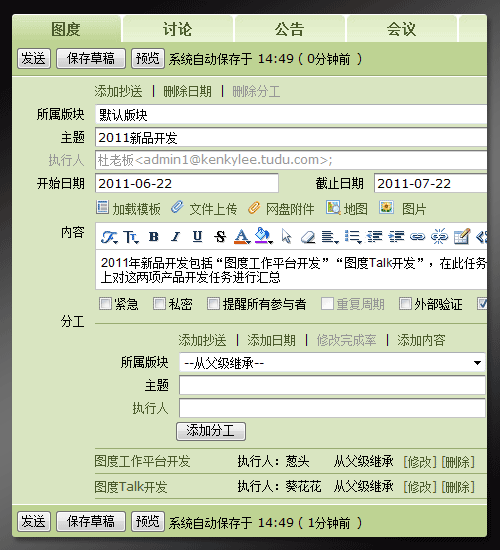Click the empty 分工 主题 input
The width and height of the screenshot is (500, 550).
click(x=332, y=385)
